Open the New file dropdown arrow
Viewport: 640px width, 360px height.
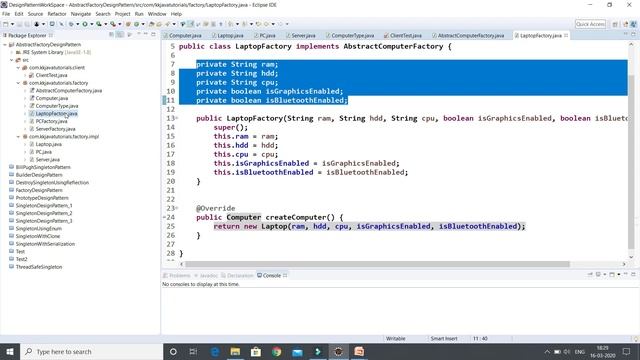click(x=12, y=24)
